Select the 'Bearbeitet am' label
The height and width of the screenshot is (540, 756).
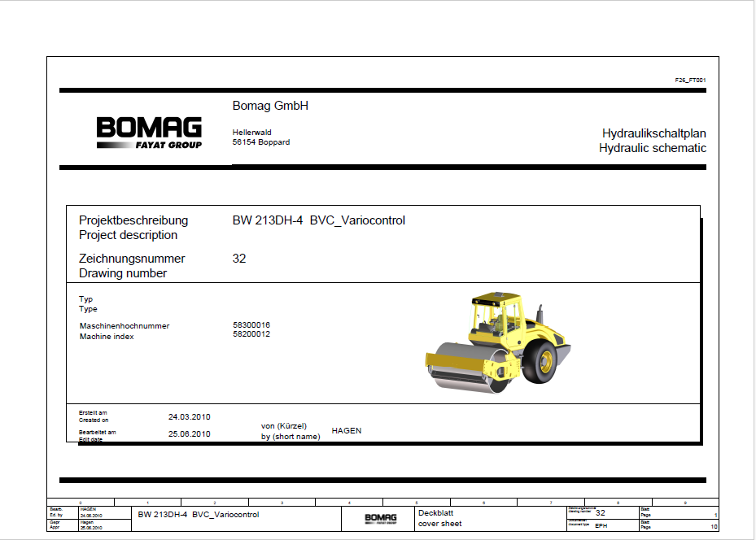click(98, 433)
